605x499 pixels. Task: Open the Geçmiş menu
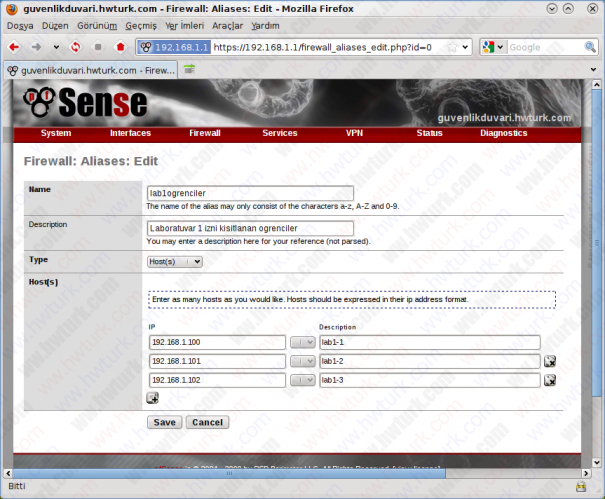(141, 26)
